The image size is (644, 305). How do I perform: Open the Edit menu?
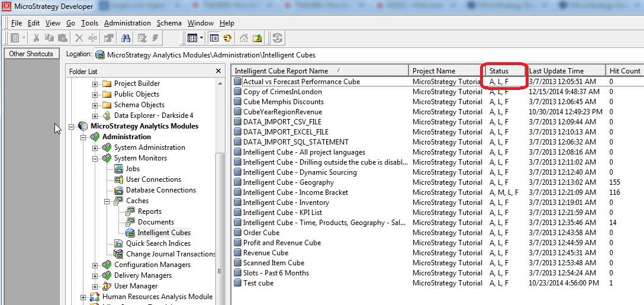click(x=34, y=23)
